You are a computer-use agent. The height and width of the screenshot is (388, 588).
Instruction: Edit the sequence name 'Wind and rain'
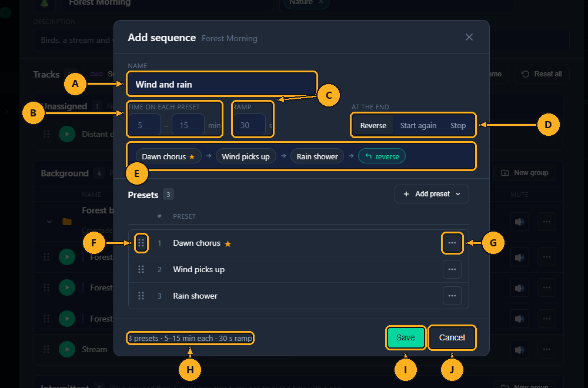pyautogui.click(x=222, y=84)
